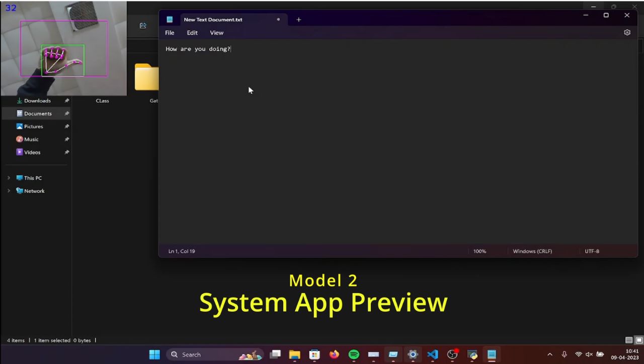Image resolution: width=644 pixels, height=364 pixels.
Task: Launch Firefox from the taskbar
Action: point(334,354)
